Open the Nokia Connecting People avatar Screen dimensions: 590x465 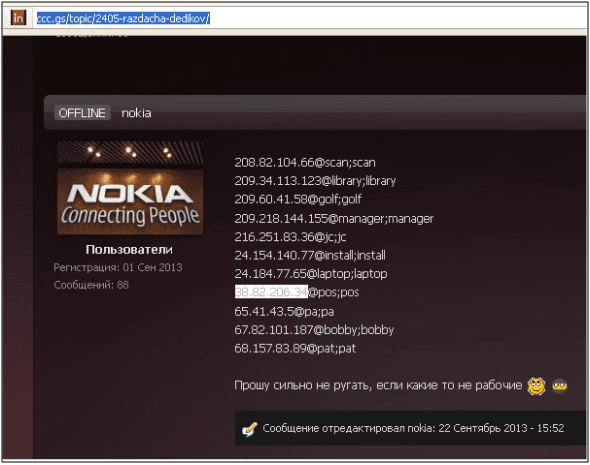130,188
